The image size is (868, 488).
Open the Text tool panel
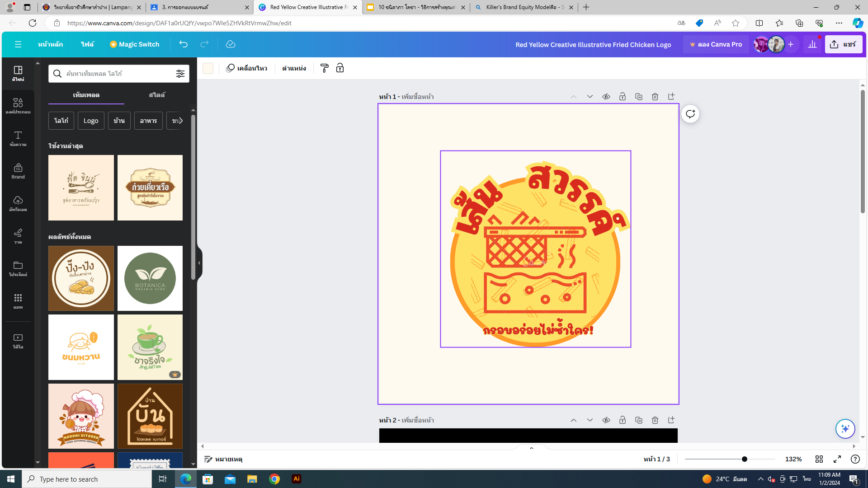pyautogui.click(x=18, y=138)
